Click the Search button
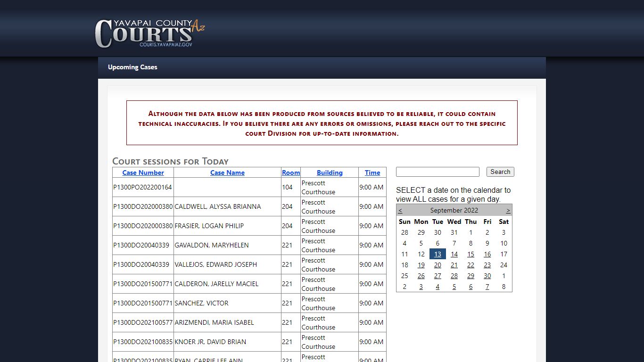The width and height of the screenshot is (644, 362). [500, 172]
